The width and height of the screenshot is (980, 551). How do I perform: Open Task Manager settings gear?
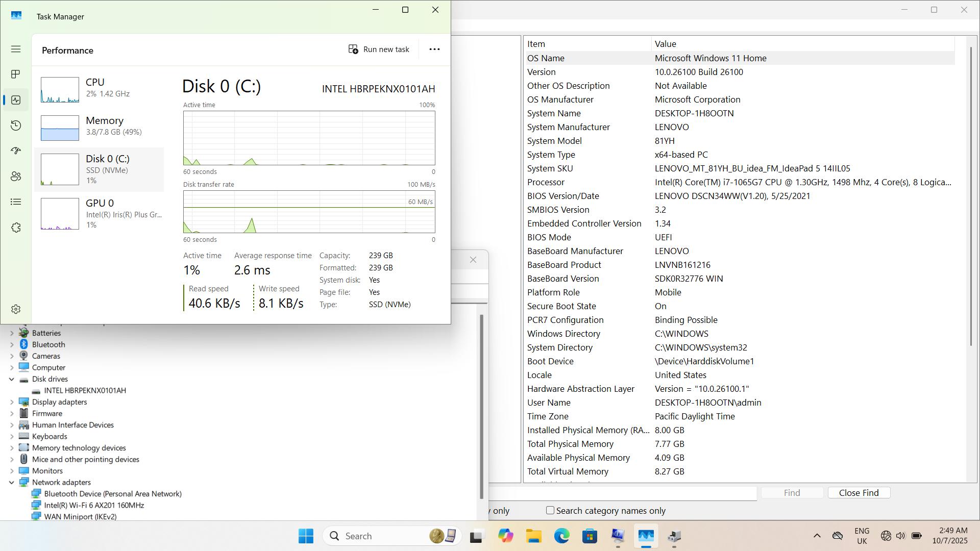click(x=16, y=309)
